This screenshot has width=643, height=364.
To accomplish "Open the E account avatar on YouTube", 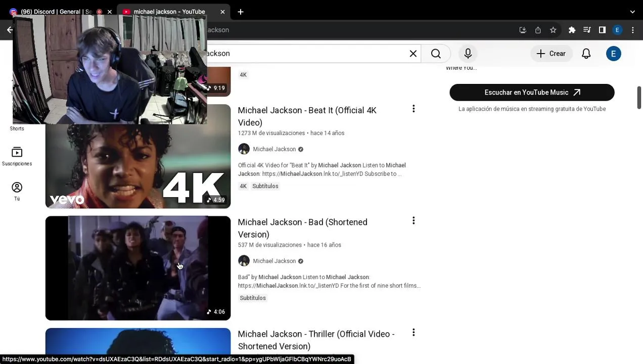I will (x=614, y=54).
